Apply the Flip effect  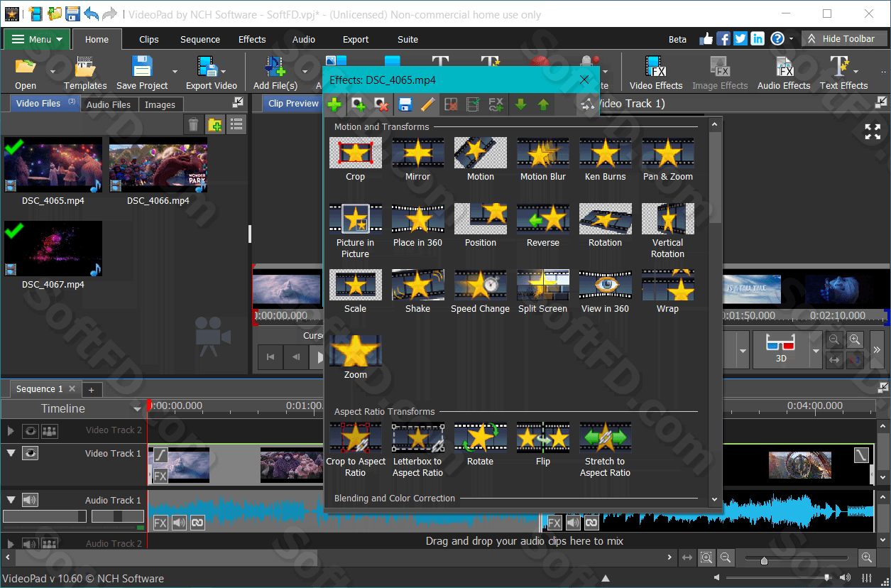(542, 444)
